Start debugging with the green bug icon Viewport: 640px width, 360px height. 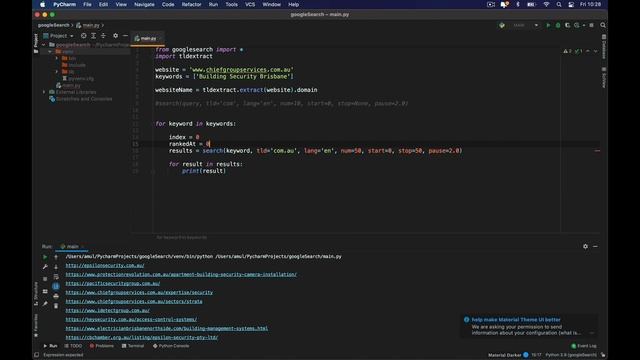click(558, 25)
